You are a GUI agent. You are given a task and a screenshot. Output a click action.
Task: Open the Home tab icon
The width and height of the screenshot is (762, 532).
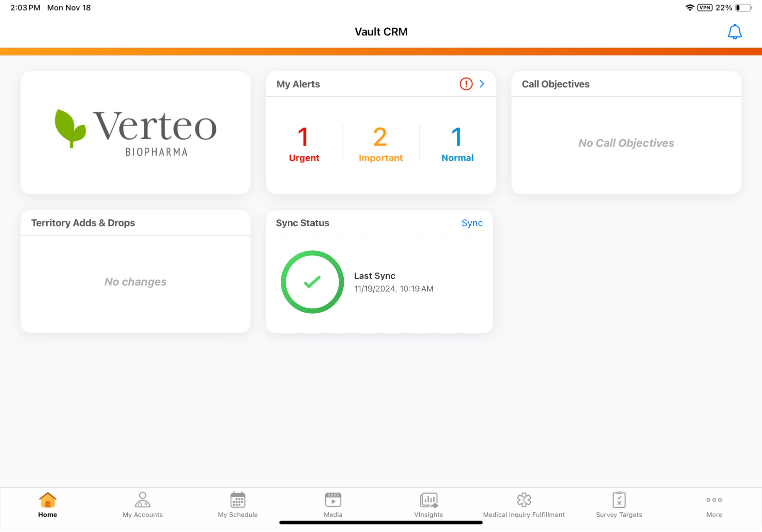(48, 500)
